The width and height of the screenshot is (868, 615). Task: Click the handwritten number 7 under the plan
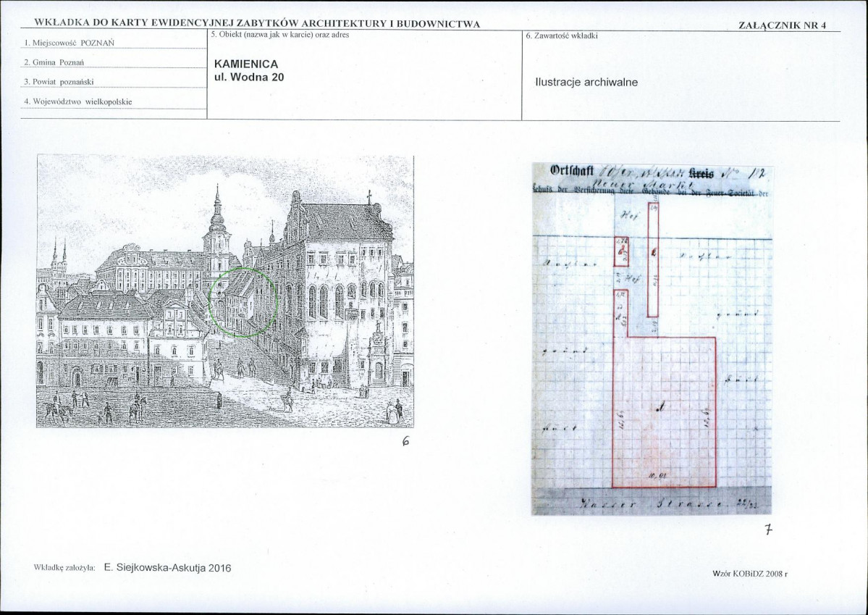(x=768, y=530)
